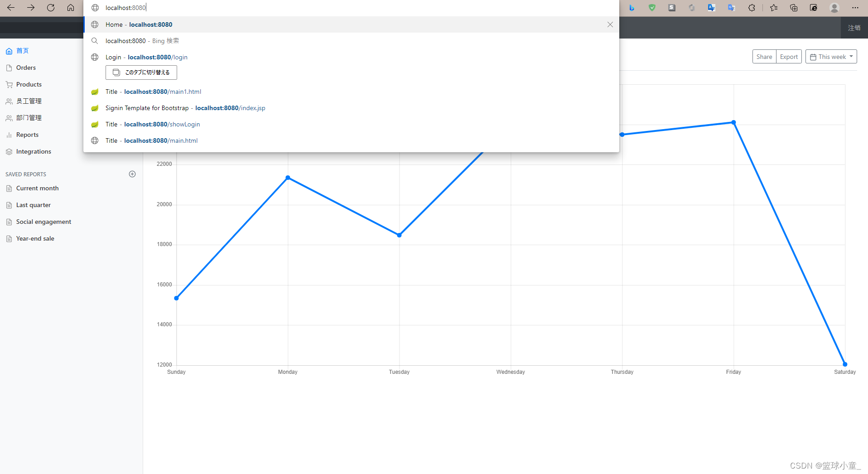Click the Saturday data point on chart
This screenshot has height=474, width=868.
coord(845,364)
